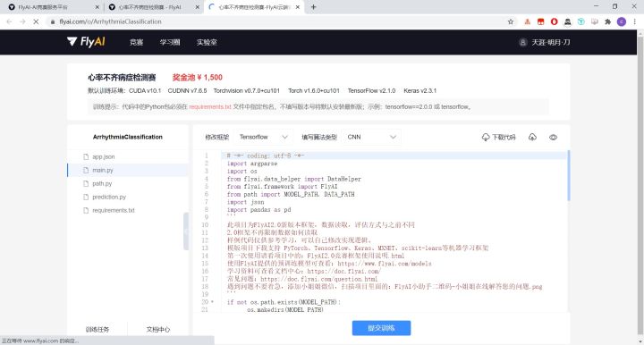The width and height of the screenshot is (644, 345).
Task: Click the ArrhythmiaClassification project title
Action: [128, 137]
